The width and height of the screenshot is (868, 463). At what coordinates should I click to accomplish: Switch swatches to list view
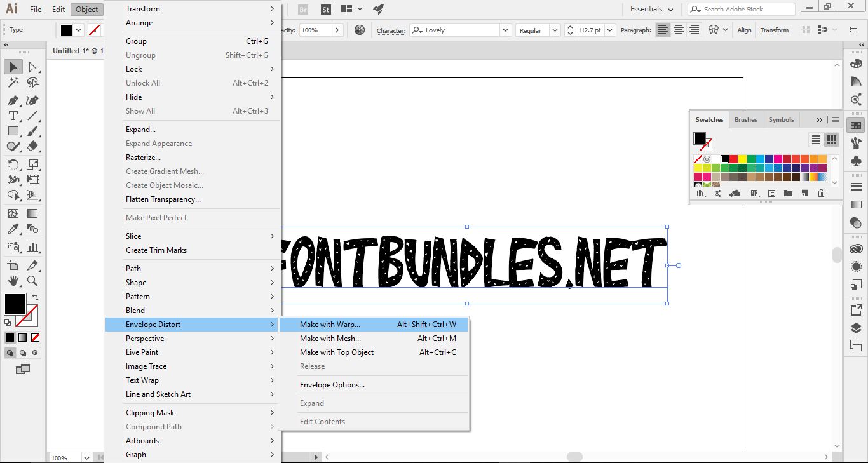816,140
